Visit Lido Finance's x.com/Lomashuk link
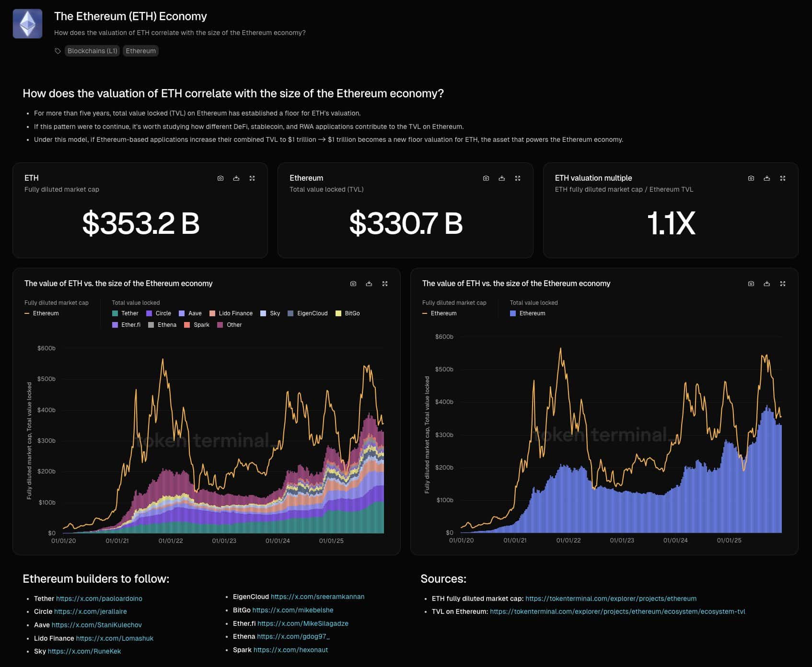The image size is (812, 667). 115,638
